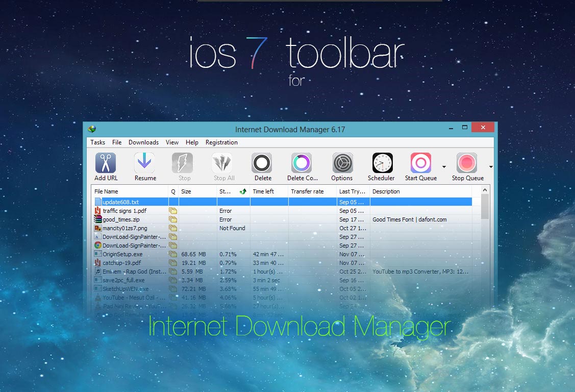Open the Registration menu
This screenshot has height=392, width=575.
tap(221, 142)
